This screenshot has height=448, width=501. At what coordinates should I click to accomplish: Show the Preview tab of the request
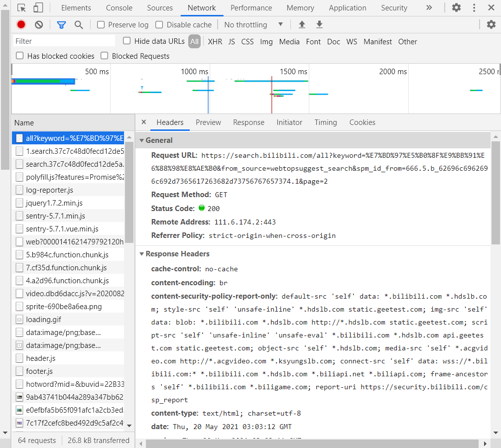208,122
